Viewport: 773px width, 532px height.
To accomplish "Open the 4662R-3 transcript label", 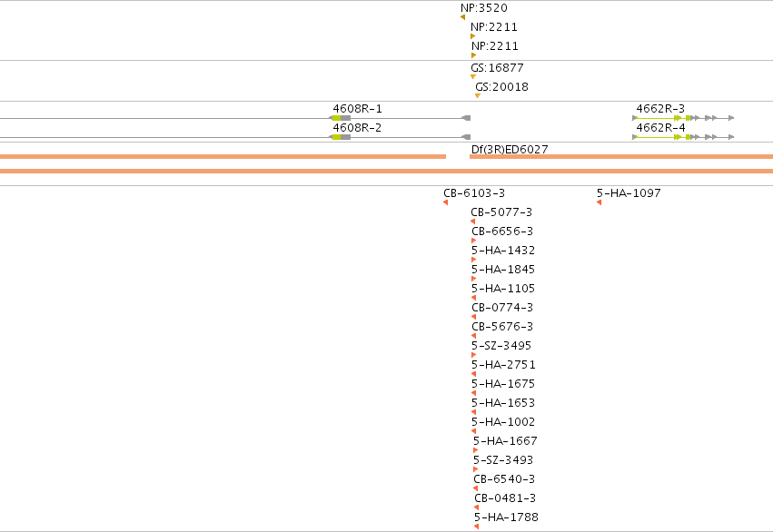I will 660,108.
